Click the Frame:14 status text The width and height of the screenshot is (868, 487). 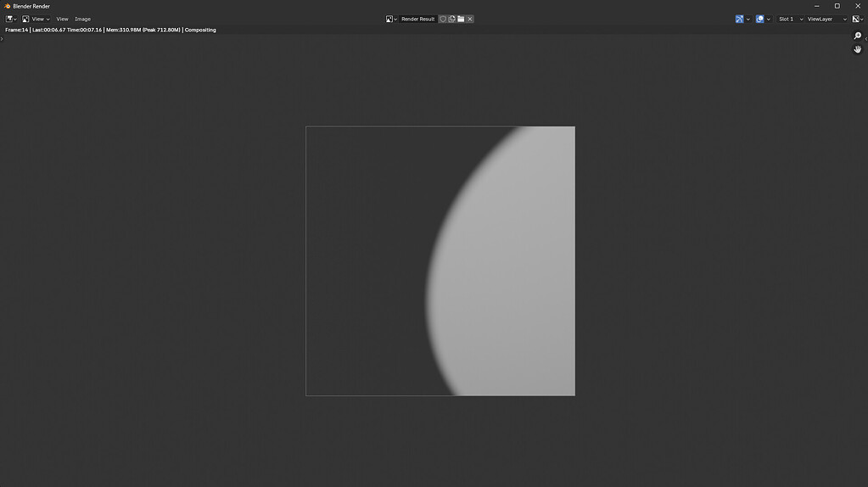coord(17,30)
